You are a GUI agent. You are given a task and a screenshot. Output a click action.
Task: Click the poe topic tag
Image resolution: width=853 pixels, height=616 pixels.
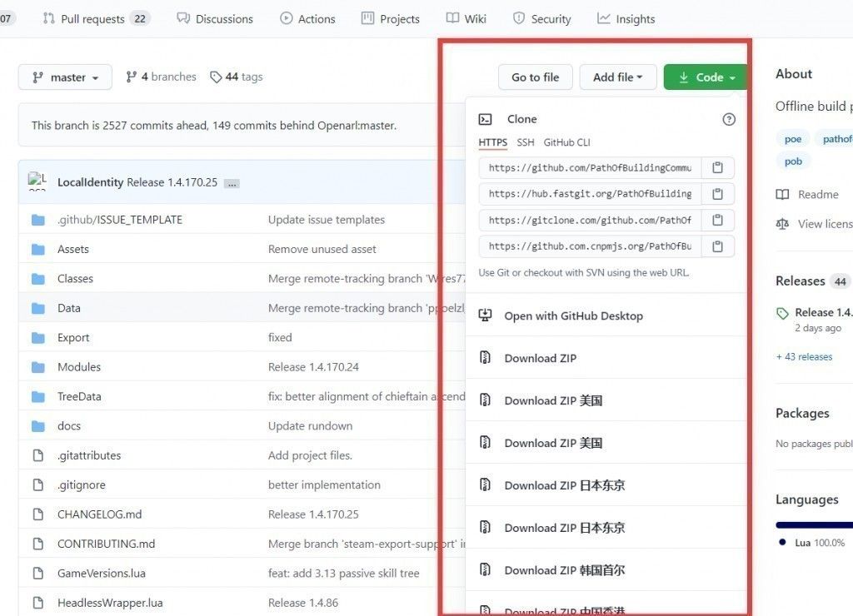793,139
